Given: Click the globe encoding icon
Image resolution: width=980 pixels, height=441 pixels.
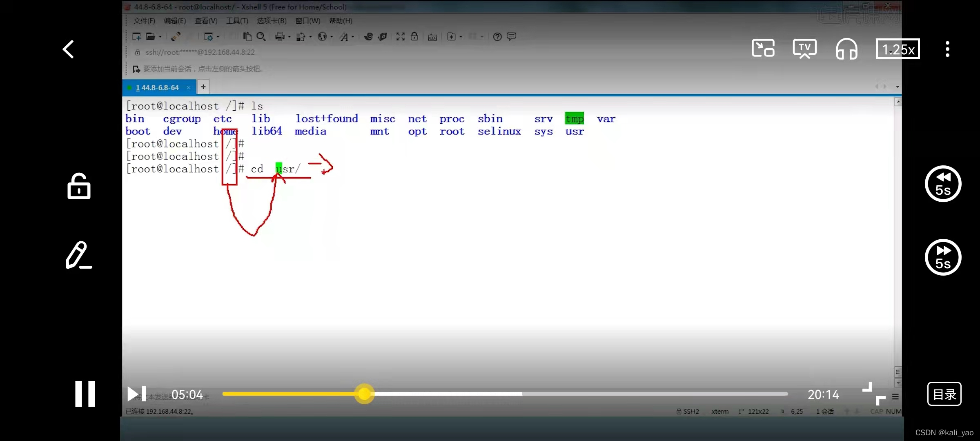Looking at the screenshot, I should [x=322, y=37].
